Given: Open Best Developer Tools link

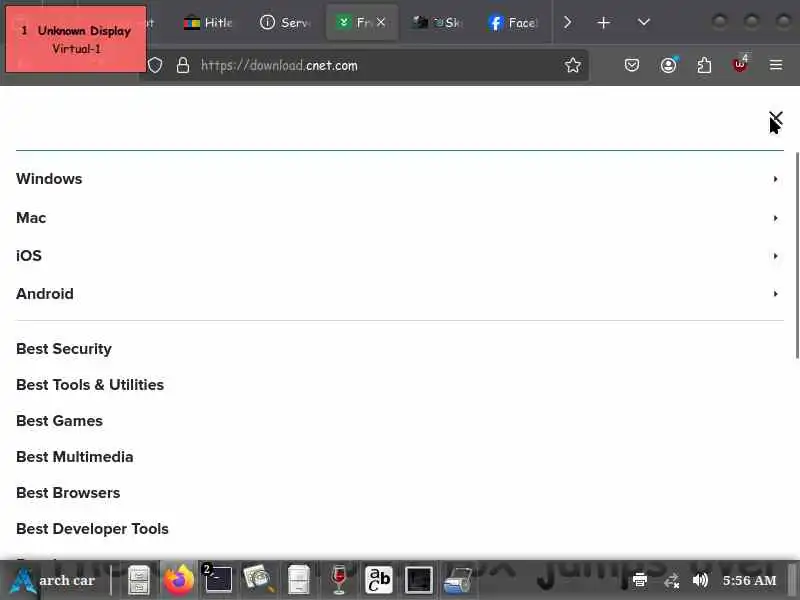Looking at the screenshot, I should (92, 529).
